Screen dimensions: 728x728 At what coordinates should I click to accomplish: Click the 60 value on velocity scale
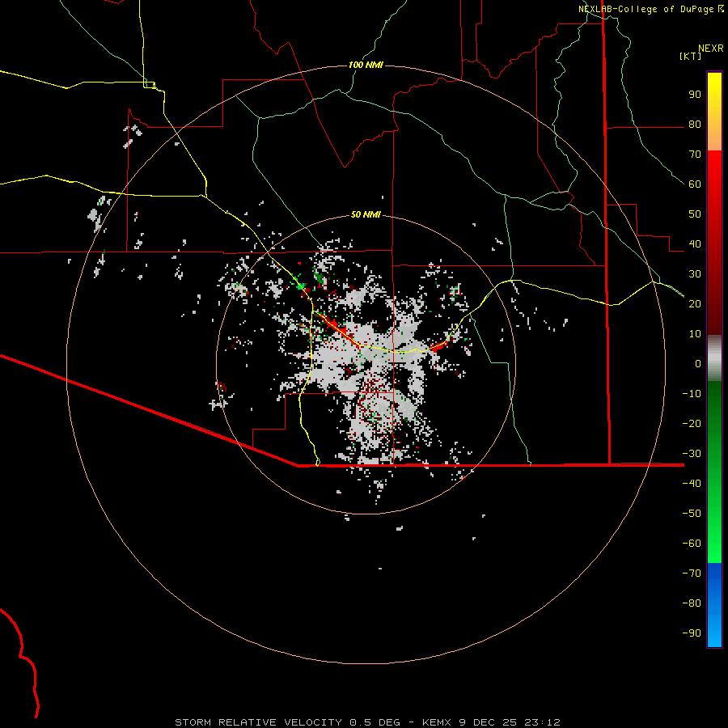[695, 184]
